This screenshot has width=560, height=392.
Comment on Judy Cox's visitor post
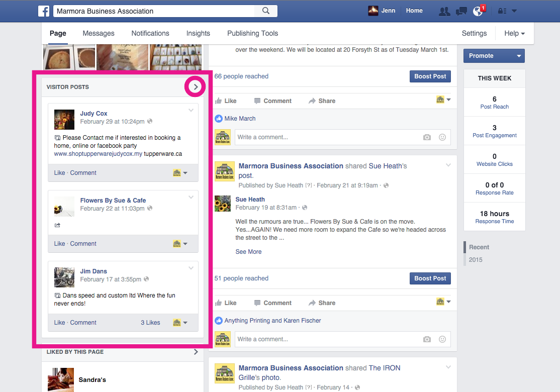[83, 173]
